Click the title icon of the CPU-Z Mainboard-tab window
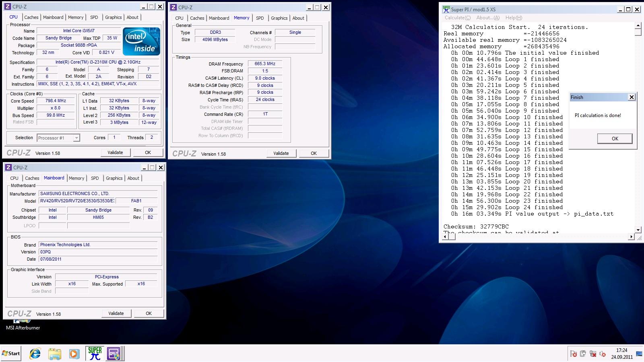The image size is (644, 362). tap(8, 167)
